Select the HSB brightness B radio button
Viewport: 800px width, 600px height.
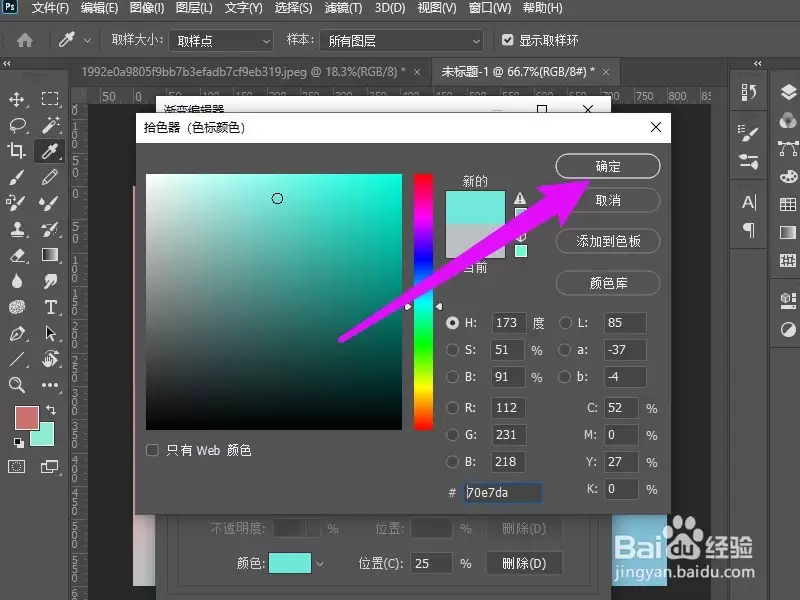click(x=452, y=377)
